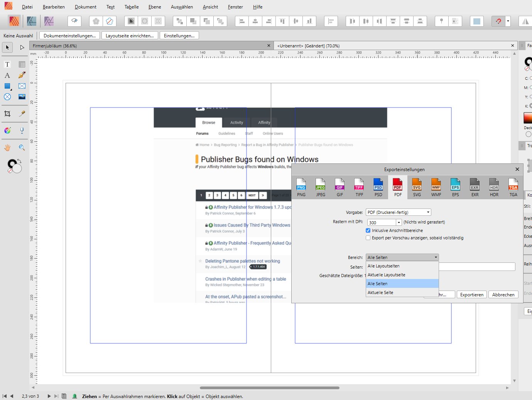This screenshot has width=532, height=400.
Task: Select the blue Rectangle shape tool
Action: click(7, 86)
